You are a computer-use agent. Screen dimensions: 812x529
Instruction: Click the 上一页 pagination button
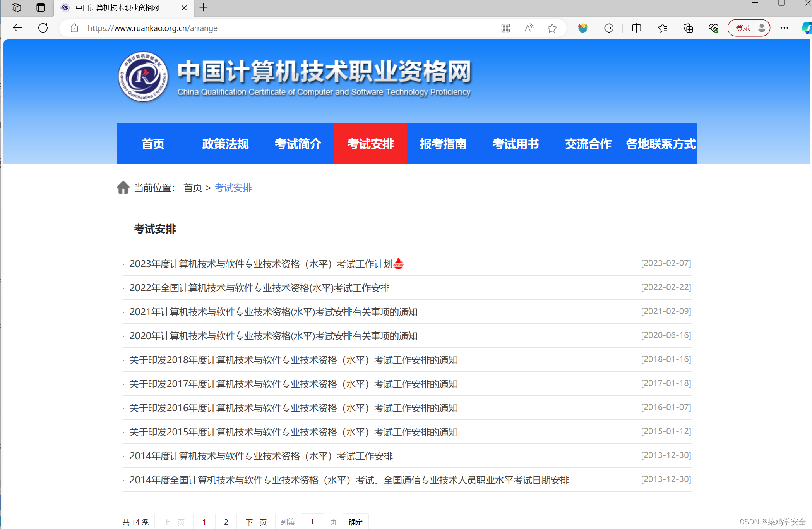[x=174, y=522]
